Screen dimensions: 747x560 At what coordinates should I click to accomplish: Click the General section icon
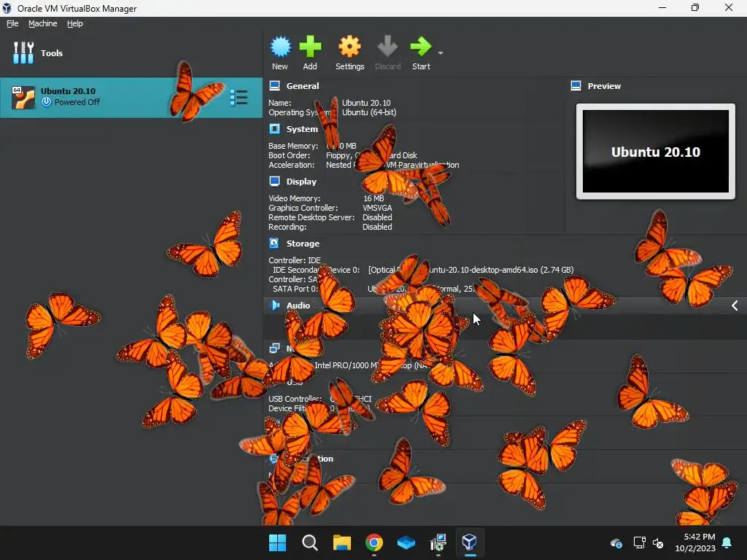tap(274, 86)
